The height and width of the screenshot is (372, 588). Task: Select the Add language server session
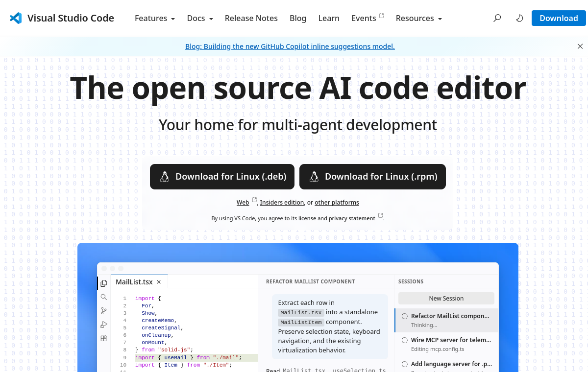click(x=446, y=365)
